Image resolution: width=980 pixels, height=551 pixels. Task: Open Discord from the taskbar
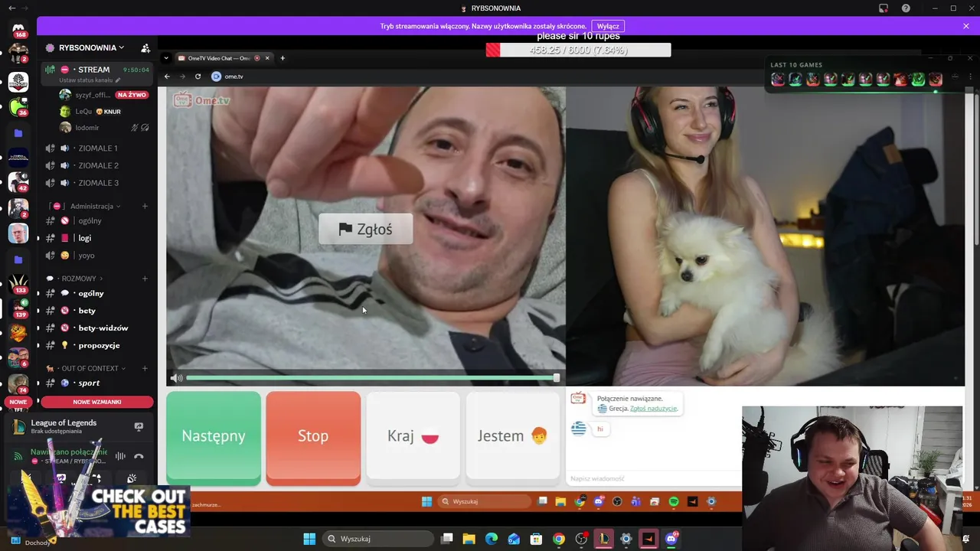pos(671,539)
